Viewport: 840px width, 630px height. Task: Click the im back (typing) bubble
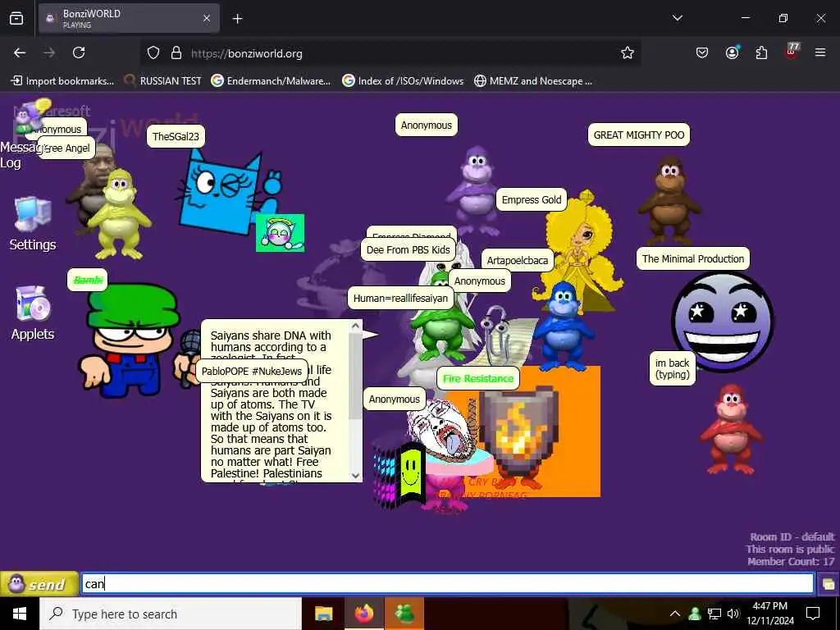pyautogui.click(x=673, y=368)
